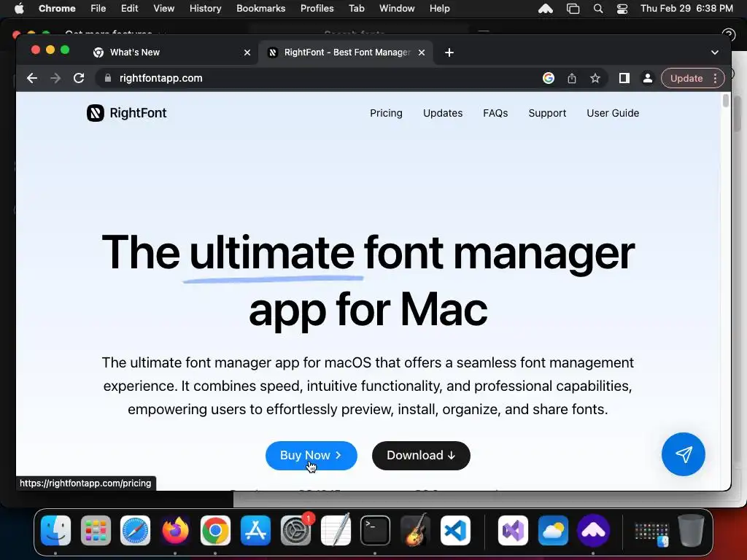
Task: Open the Profiles menu
Action: pyautogui.click(x=317, y=9)
